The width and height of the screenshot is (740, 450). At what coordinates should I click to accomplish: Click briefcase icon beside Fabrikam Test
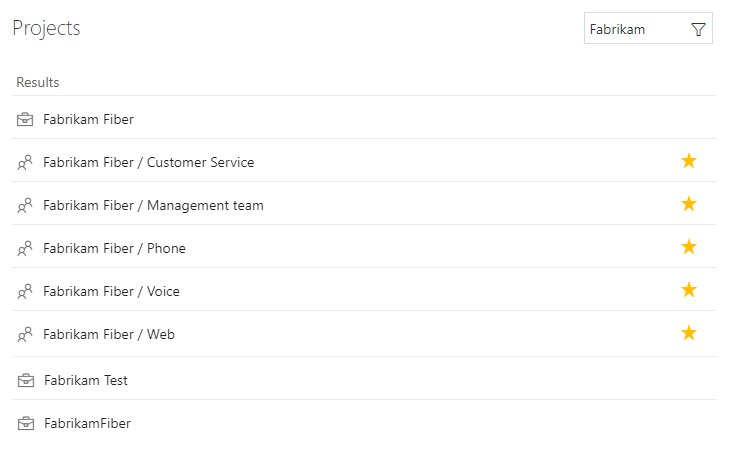(x=26, y=380)
